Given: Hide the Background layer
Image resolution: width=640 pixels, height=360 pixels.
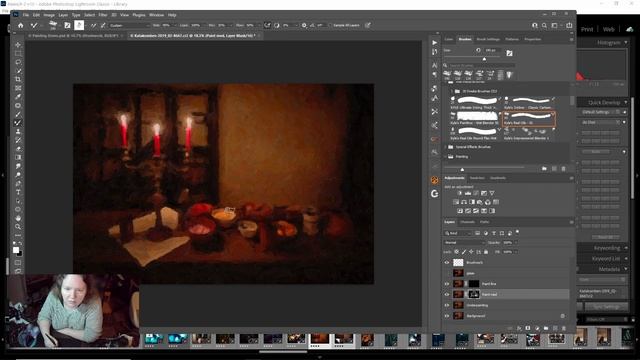Looking at the screenshot, I should tap(447, 316).
